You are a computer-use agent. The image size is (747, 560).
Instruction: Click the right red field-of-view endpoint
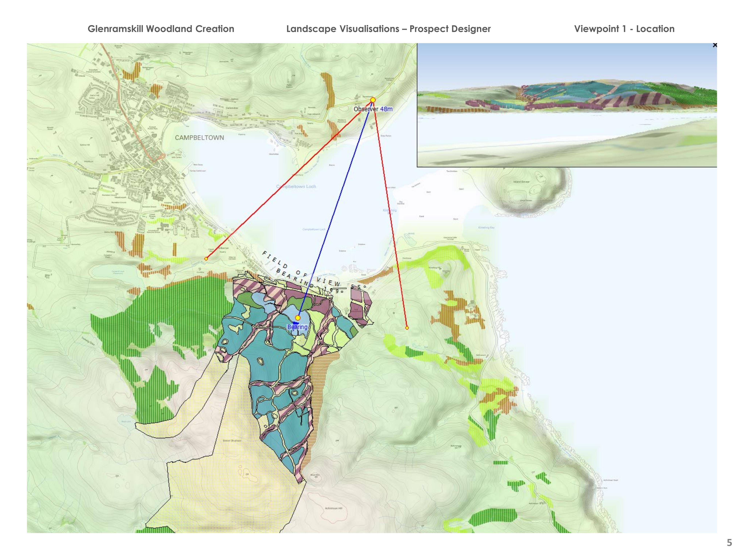[x=407, y=328]
